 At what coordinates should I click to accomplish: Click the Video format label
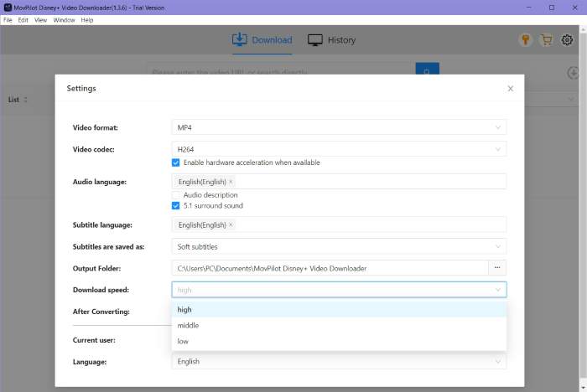coord(95,127)
